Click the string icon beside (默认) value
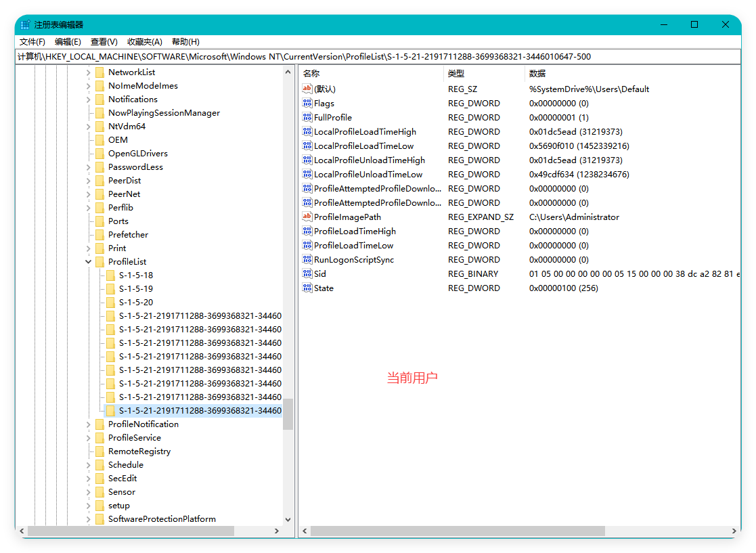Image resolution: width=756 pixels, height=553 pixels. tap(307, 89)
